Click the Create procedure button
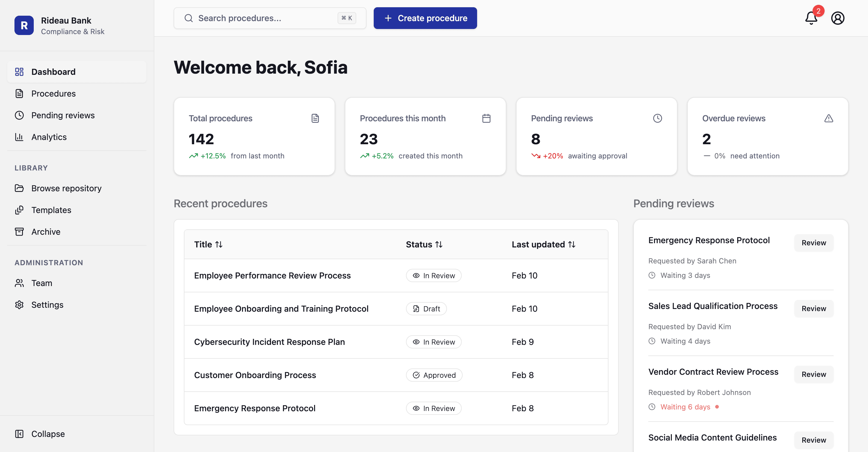This screenshot has height=452, width=868. (425, 18)
